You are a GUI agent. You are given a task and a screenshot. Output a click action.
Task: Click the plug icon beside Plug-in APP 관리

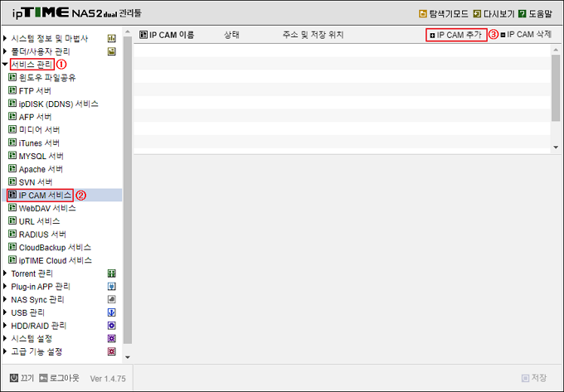point(111,287)
